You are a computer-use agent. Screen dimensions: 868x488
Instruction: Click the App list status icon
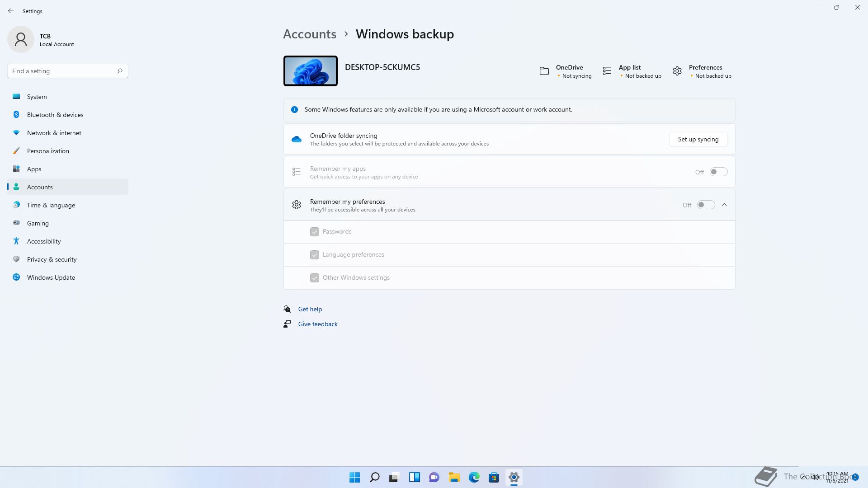click(x=607, y=71)
